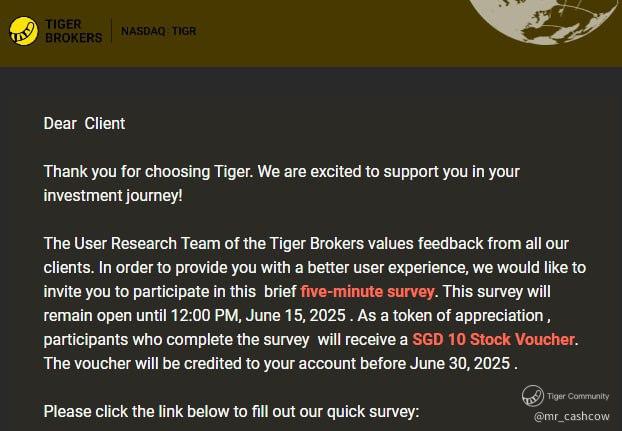Click the 'Thank you for choosing Tiger' sentence
Image resolution: width=622 pixels, height=431 pixels.
point(148,172)
